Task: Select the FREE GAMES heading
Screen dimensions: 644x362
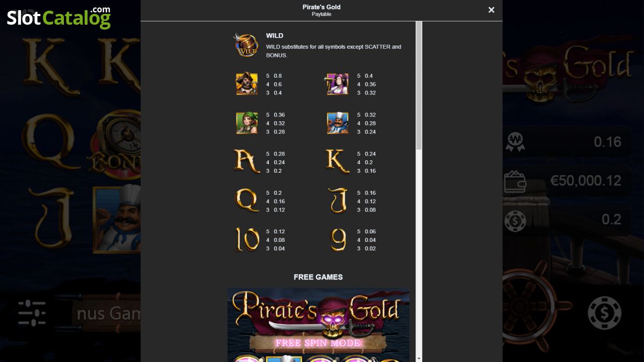Action: pyautogui.click(x=318, y=277)
